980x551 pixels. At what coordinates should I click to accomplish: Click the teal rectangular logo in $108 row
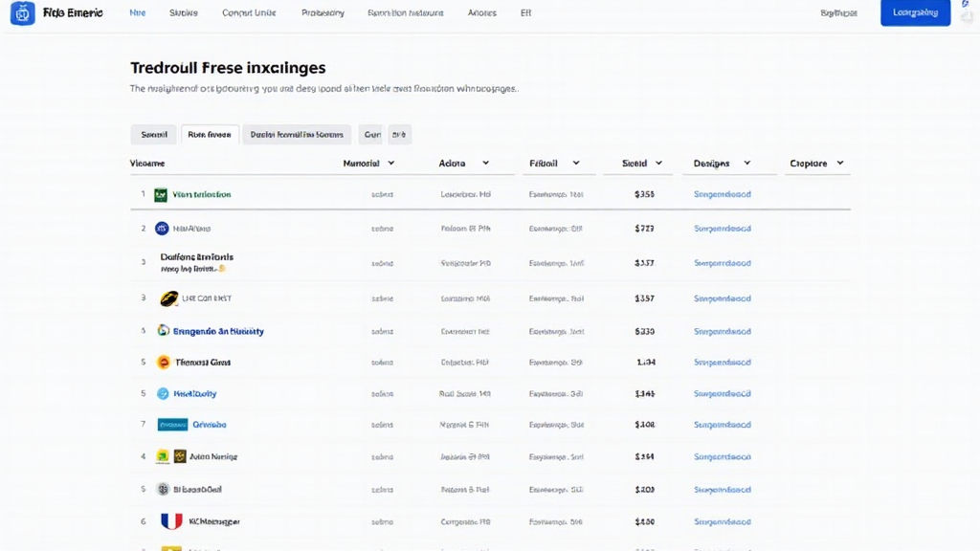(x=172, y=425)
